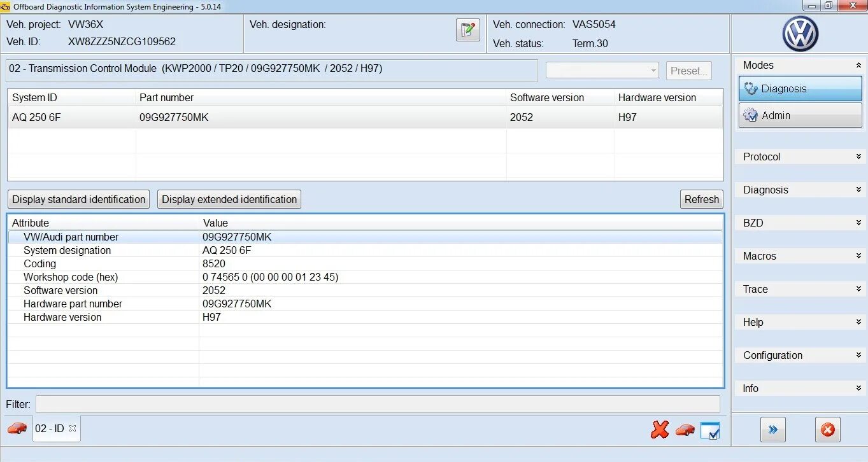Click the VW36X vehicle project value
Viewport: 868px width, 462px height.
tap(85, 24)
